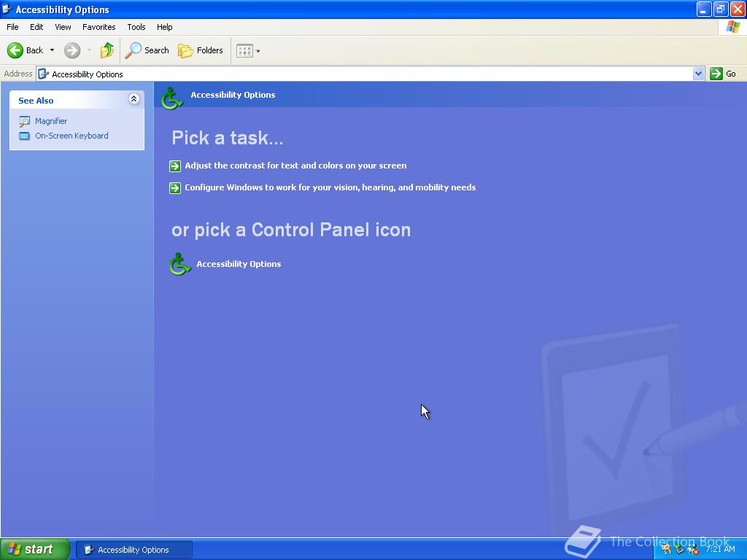
Task: Open the Favorites menu
Action: pyautogui.click(x=98, y=27)
